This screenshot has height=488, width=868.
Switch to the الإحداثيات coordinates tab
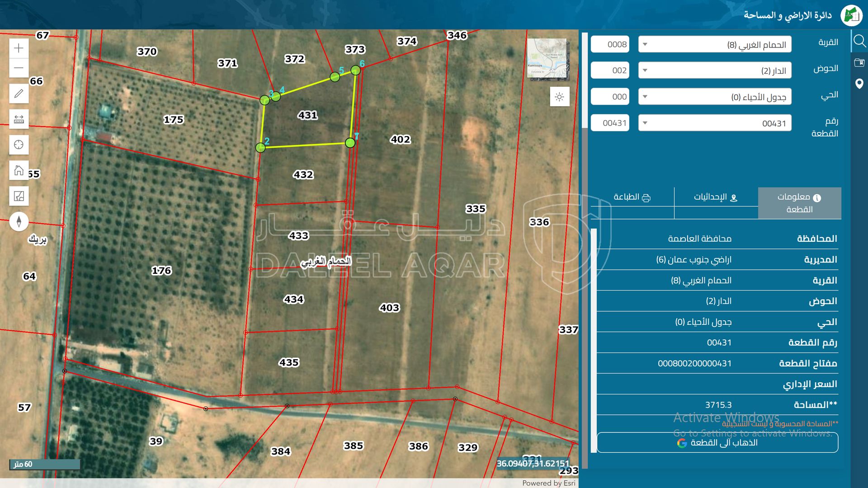pyautogui.click(x=716, y=197)
